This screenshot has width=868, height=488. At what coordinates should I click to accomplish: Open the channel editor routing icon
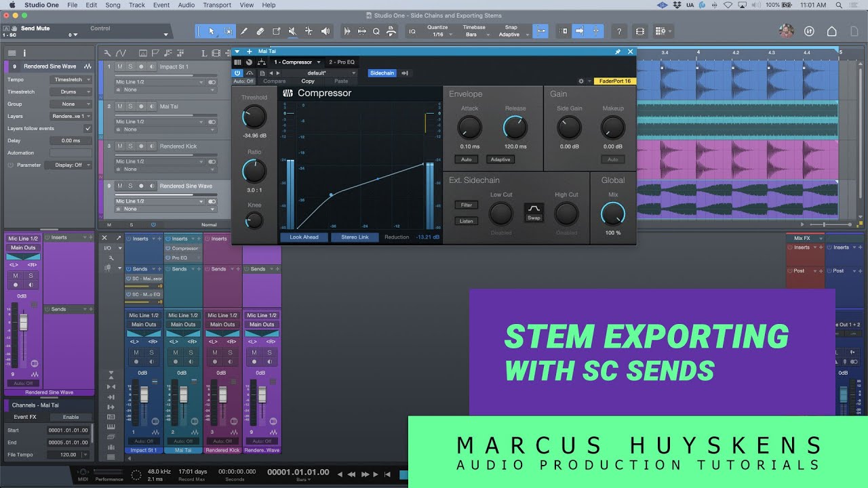coord(261,62)
